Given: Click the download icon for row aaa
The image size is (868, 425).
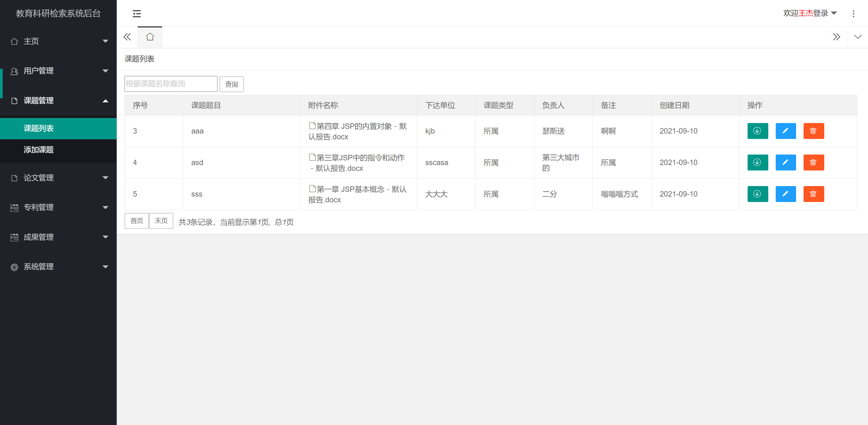Looking at the screenshot, I should [x=757, y=131].
